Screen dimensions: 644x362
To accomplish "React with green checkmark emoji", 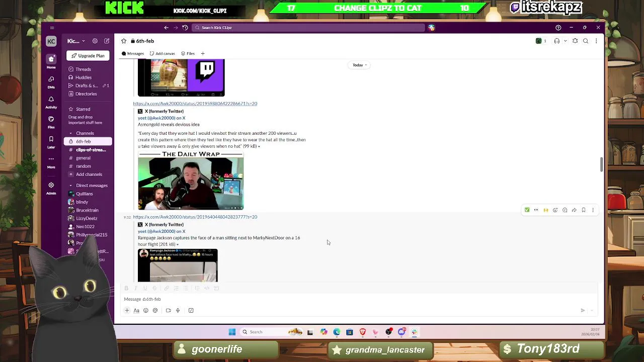I will click(527, 210).
